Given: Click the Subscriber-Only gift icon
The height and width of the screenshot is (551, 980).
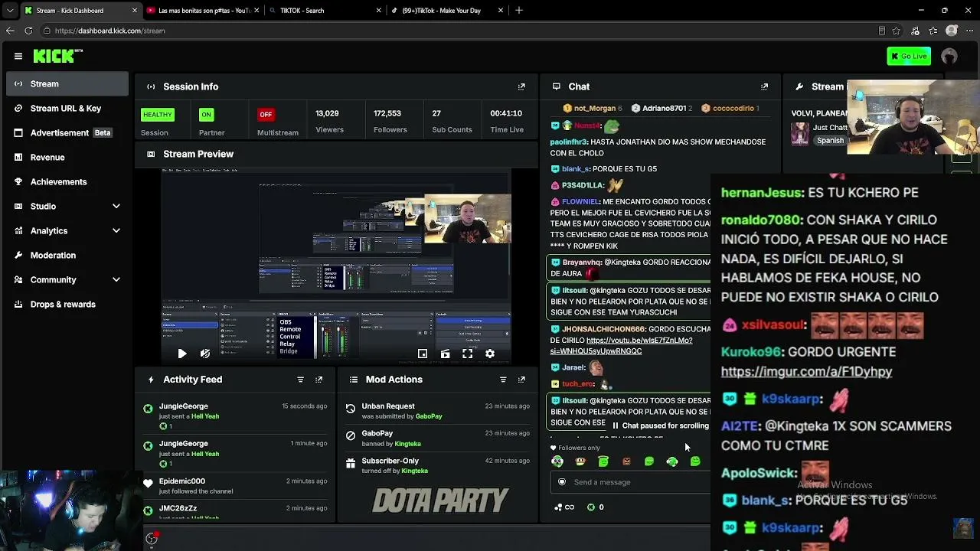Looking at the screenshot, I should pos(351,463).
